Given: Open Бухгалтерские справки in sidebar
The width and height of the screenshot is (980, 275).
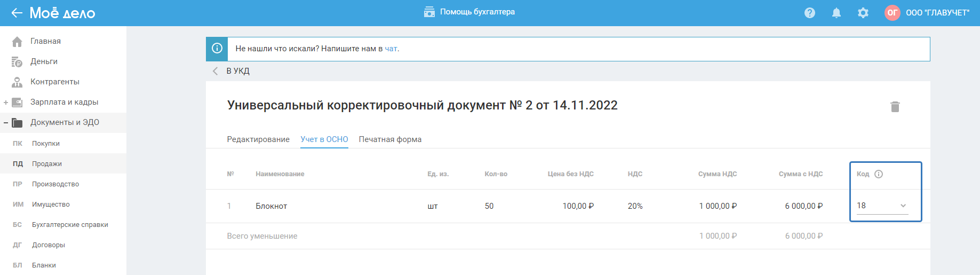Looking at the screenshot, I should [70, 225].
